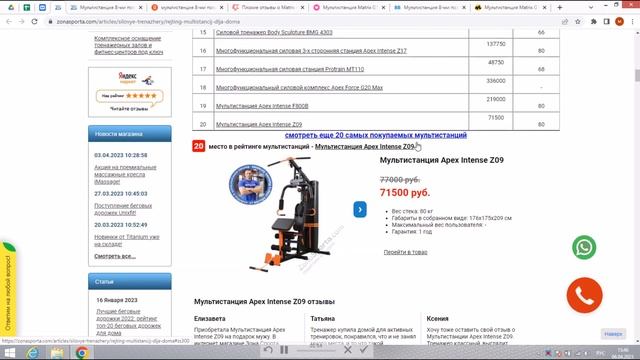Switch to the Плохие отзывы о Matrix tab
This screenshot has width=640, height=360.
[x=269, y=7]
